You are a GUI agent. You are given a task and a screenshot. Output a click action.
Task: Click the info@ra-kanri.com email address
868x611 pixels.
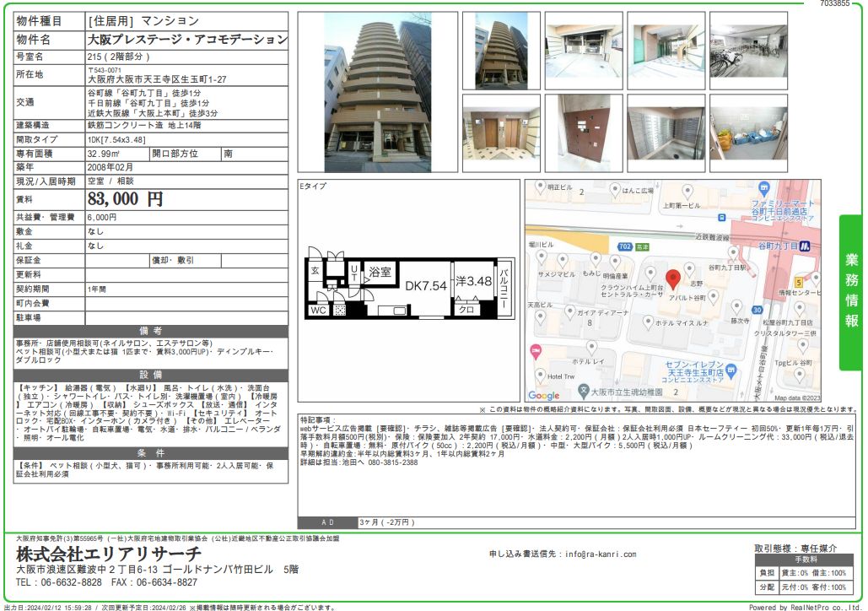(x=600, y=554)
